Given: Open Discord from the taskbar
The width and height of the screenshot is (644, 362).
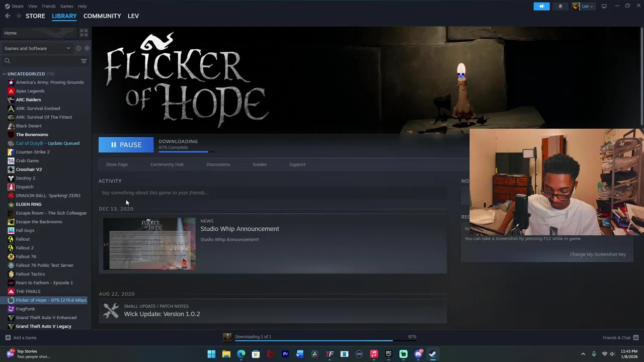Looking at the screenshot, I should tap(418, 354).
